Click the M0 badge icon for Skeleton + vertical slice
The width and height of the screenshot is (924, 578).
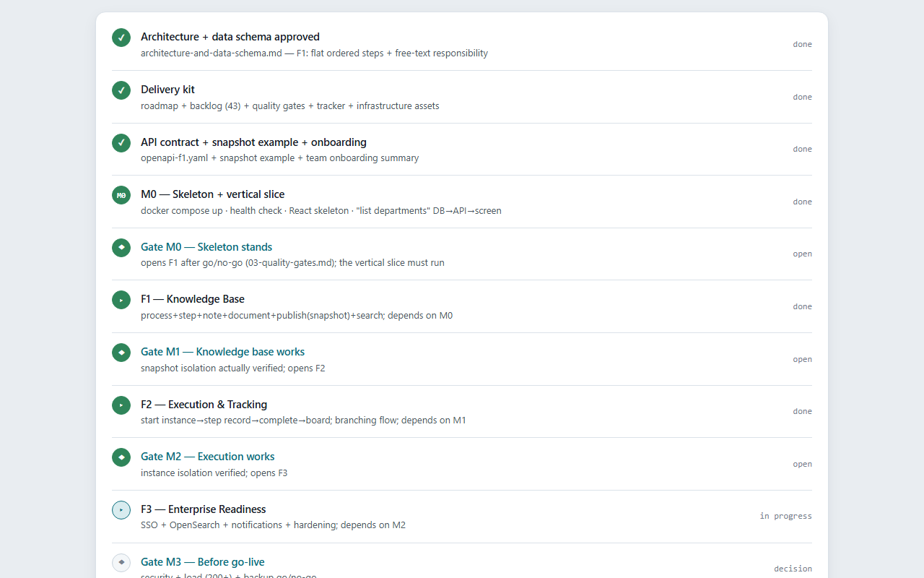(x=121, y=195)
